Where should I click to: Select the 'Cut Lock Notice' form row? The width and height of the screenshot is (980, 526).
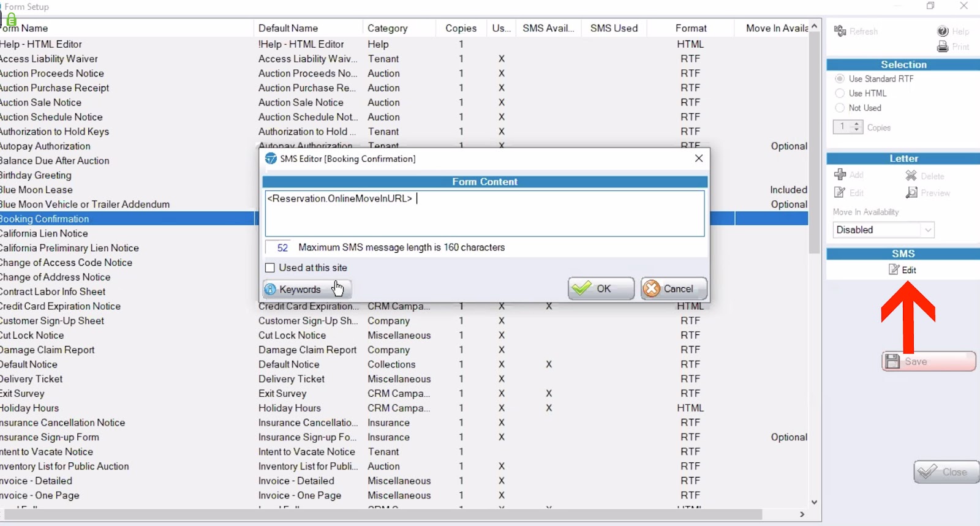point(404,336)
